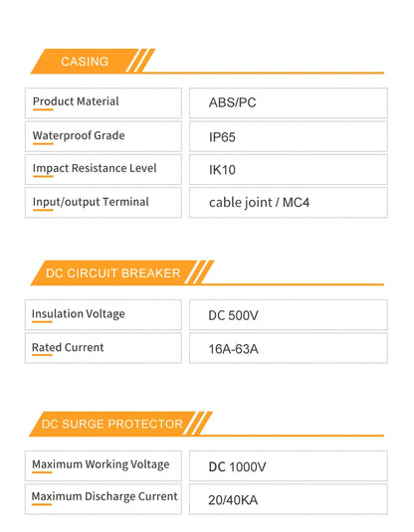Click the Rated Current label cell
The height and width of the screenshot is (532, 414).
click(103, 348)
